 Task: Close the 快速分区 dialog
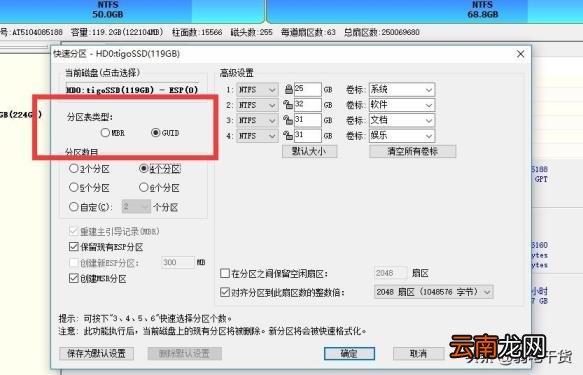click(521, 54)
